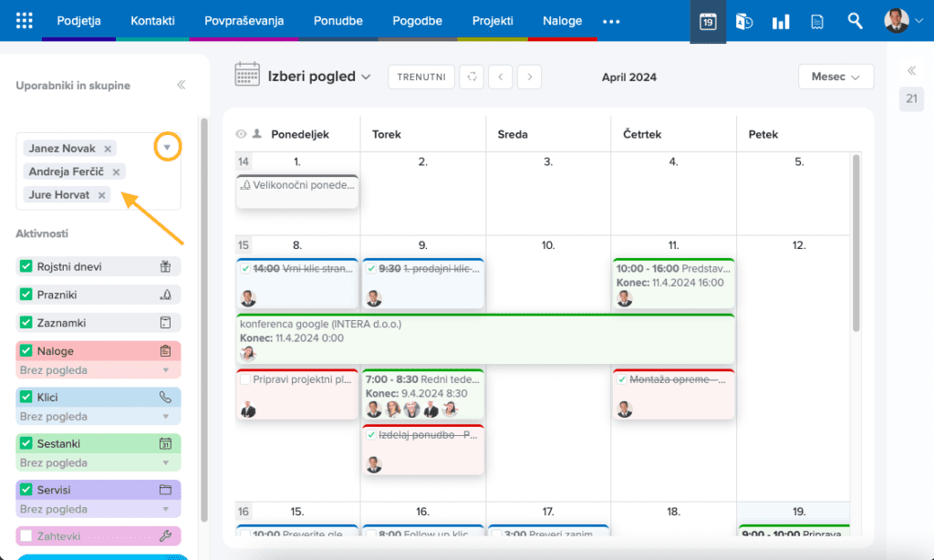Uncheck the Rojstni dnevi checkbox
Image resolution: width=934 pixels, height=560 pixels.
coord(26,266)
